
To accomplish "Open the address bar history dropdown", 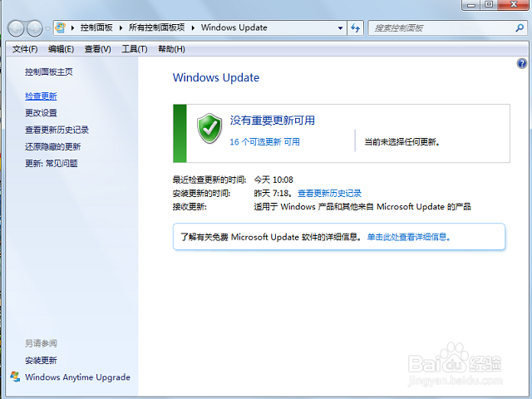I will click(340, 28).
